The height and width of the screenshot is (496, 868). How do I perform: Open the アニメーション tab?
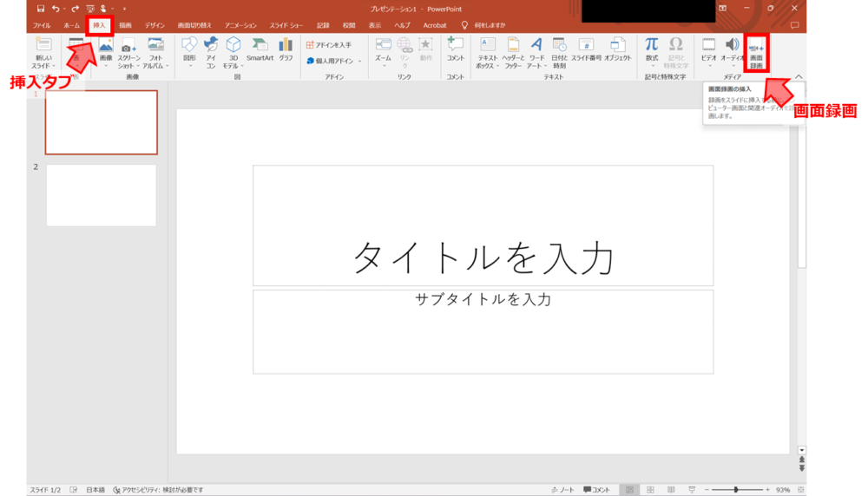(x=240, y=25)
